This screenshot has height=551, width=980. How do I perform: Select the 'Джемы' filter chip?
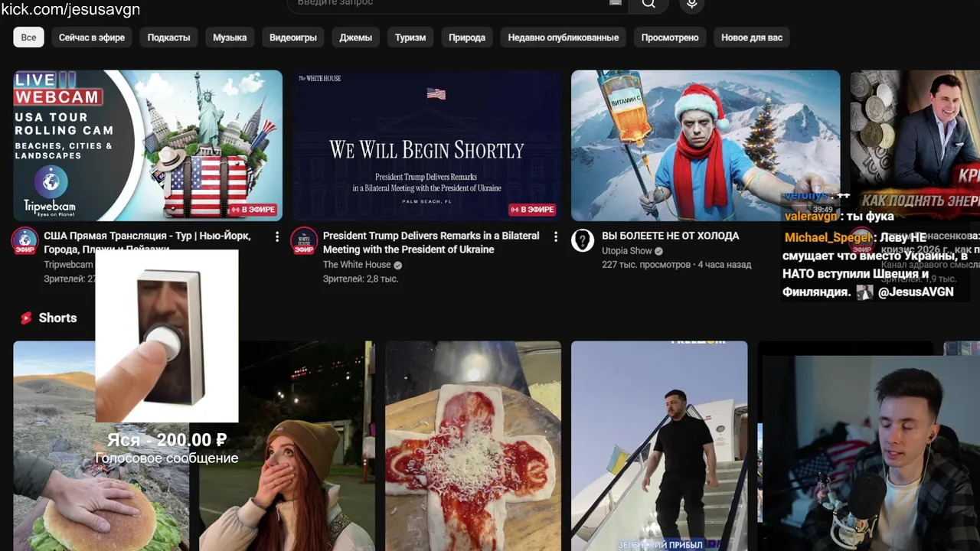click(356, 37)
